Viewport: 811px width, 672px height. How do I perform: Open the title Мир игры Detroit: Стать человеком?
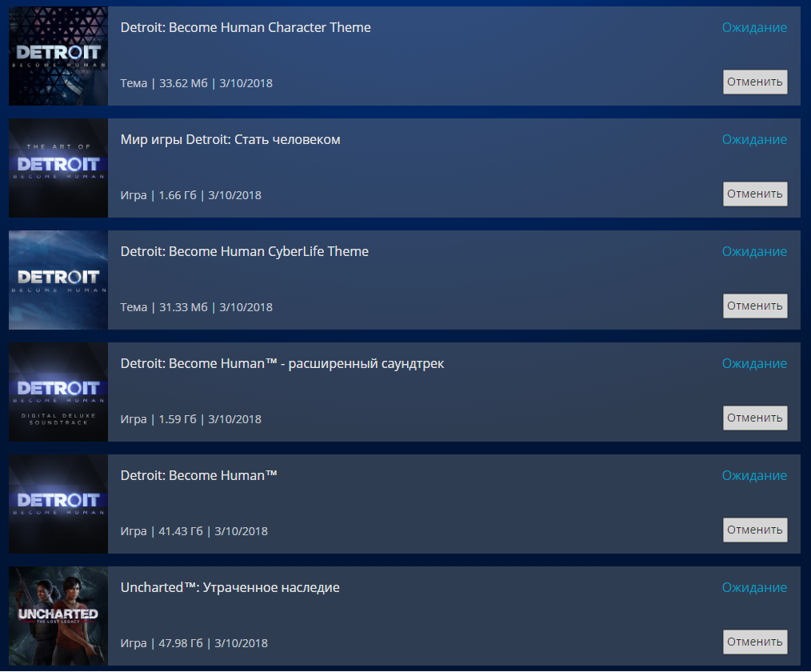click(230, 140)
